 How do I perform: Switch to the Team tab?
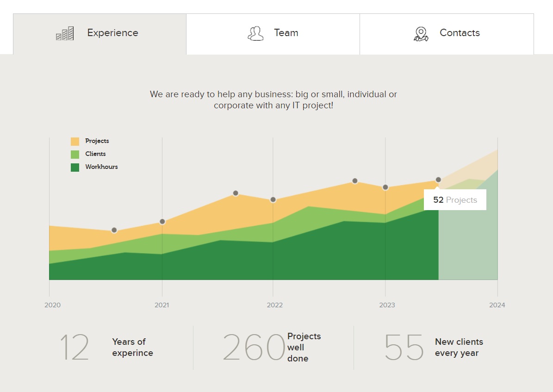(x=273, y=34)
